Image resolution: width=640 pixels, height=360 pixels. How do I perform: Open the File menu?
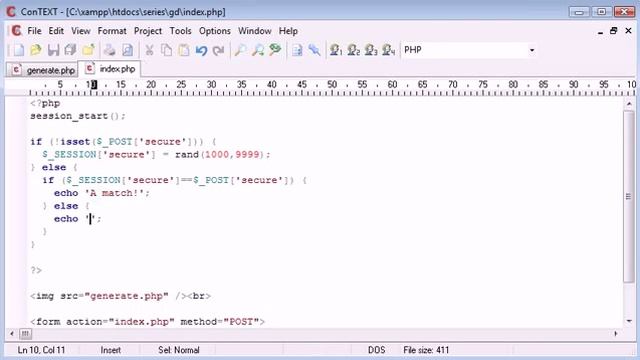tap(34, 31)
